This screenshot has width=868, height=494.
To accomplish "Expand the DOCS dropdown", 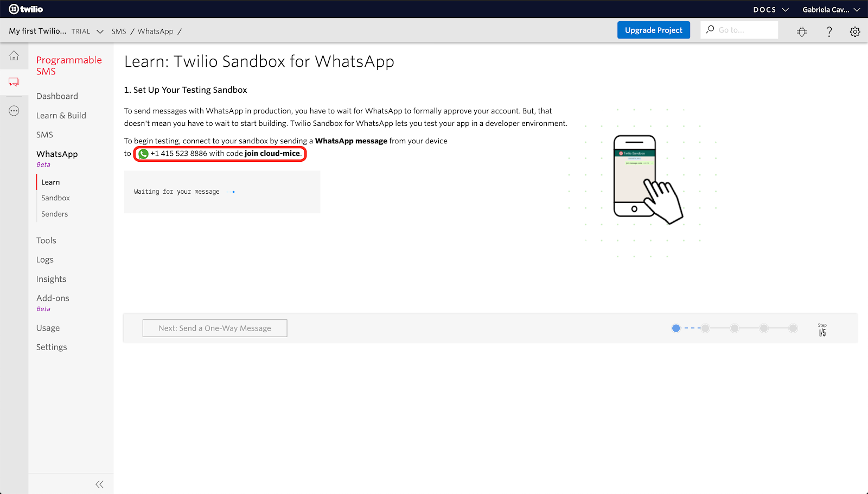I will pyautogui.click(x=771, y=10).
